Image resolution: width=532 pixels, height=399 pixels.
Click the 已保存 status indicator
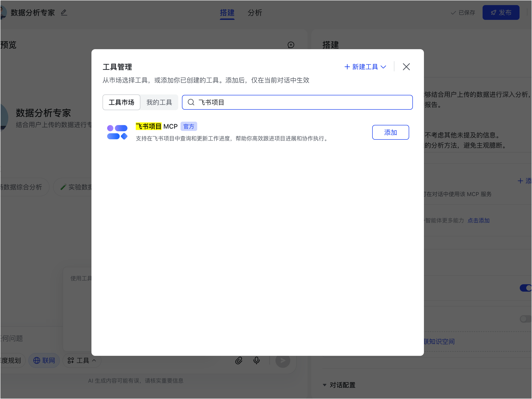click(463, 12)
